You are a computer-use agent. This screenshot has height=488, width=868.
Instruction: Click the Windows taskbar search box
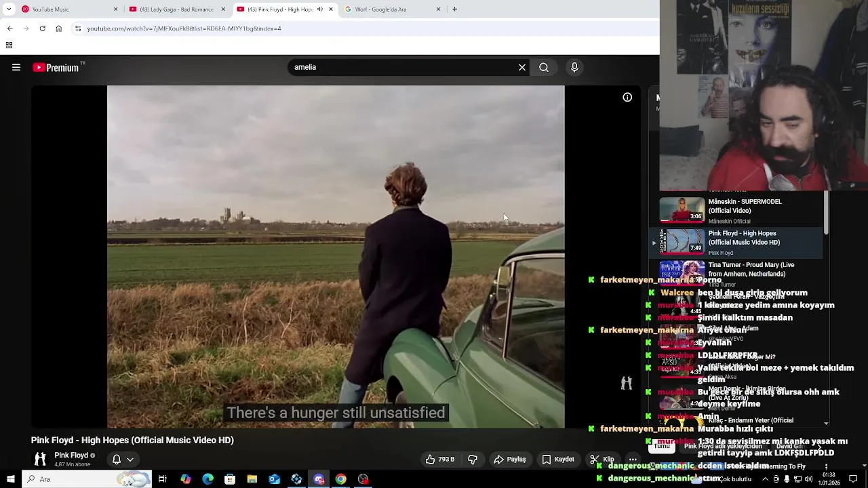tap(87, 479)
